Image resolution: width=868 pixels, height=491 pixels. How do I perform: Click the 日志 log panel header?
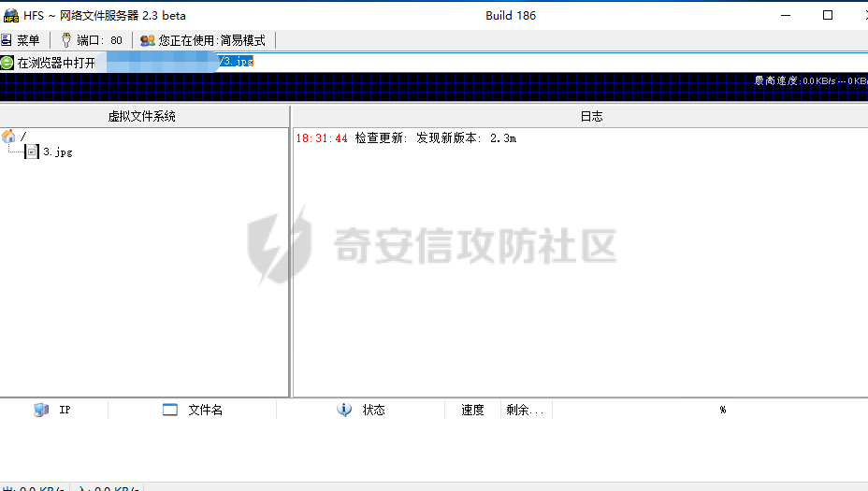click(x=580, y=116)
